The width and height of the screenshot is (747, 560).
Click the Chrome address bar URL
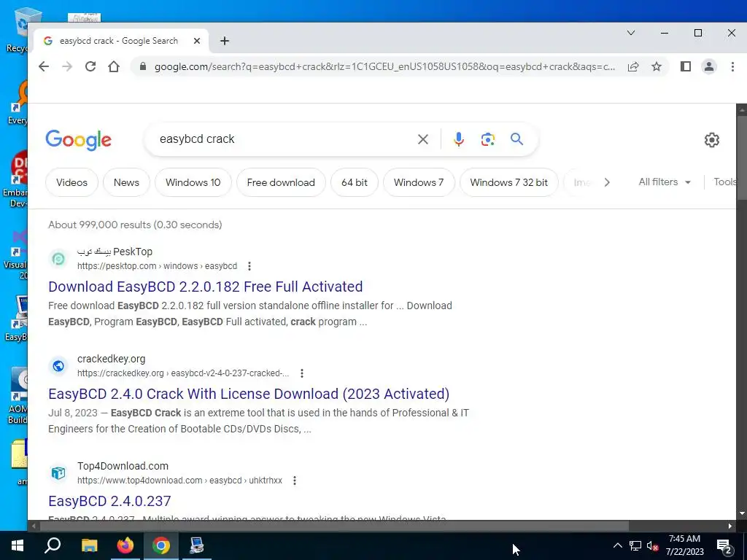(385, 66)
